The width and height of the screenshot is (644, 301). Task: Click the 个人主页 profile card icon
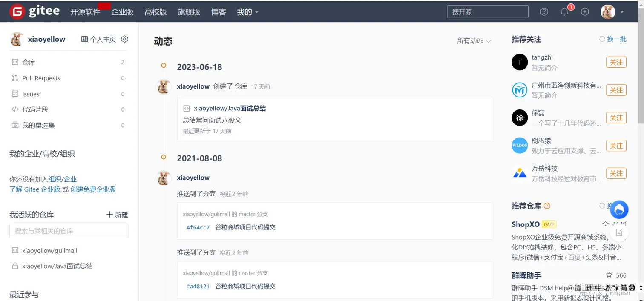point(84,39)
